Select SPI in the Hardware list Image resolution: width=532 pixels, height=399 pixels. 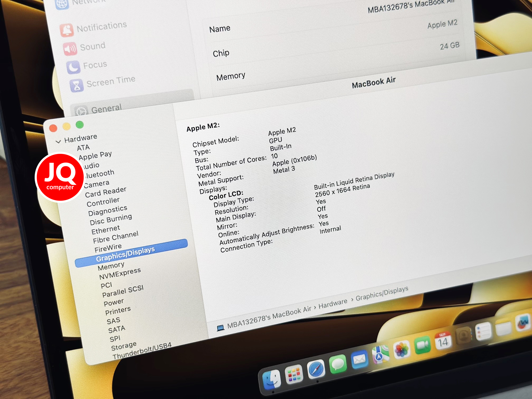tap(115, 339)
